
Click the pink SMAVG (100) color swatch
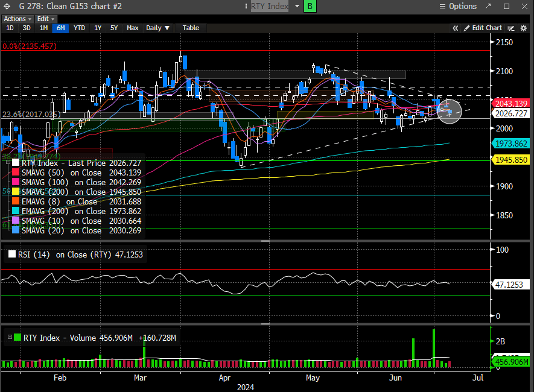click(16, 182)
